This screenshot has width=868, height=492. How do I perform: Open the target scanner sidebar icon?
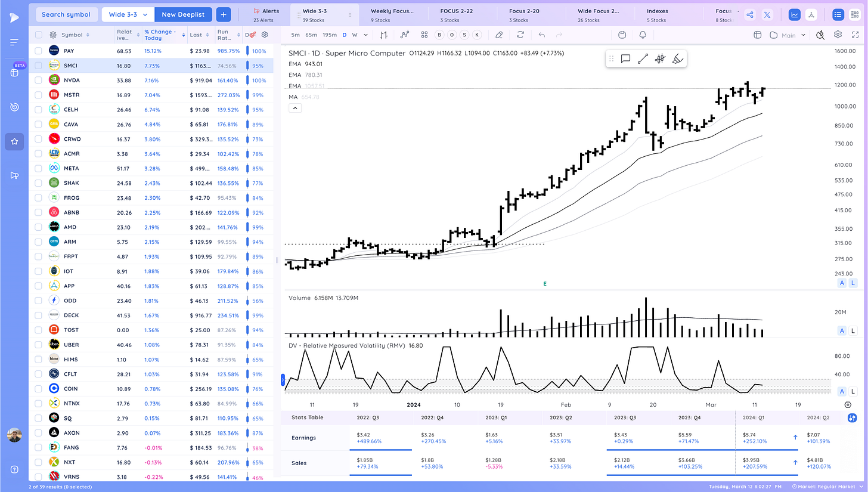(14, 107)
